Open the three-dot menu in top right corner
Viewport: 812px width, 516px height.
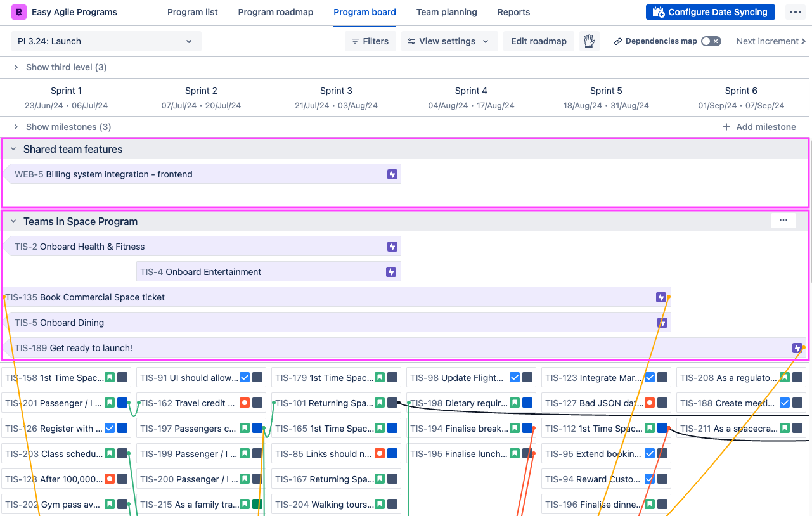[796, 12]
